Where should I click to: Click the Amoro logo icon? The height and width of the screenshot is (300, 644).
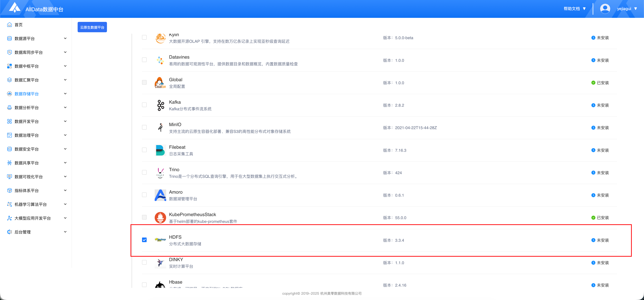[160, 195]
